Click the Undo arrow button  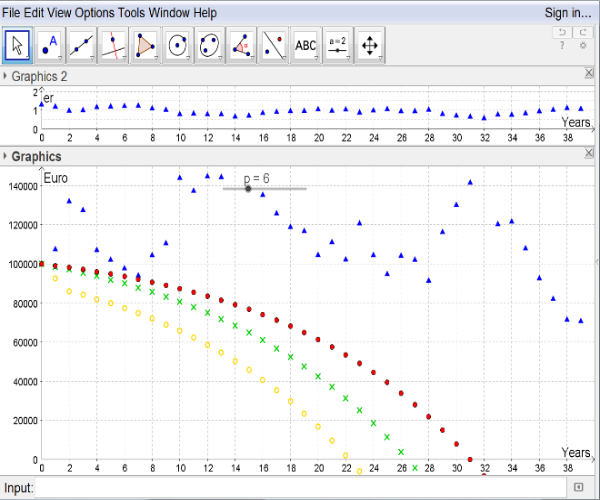pos(562,32)
